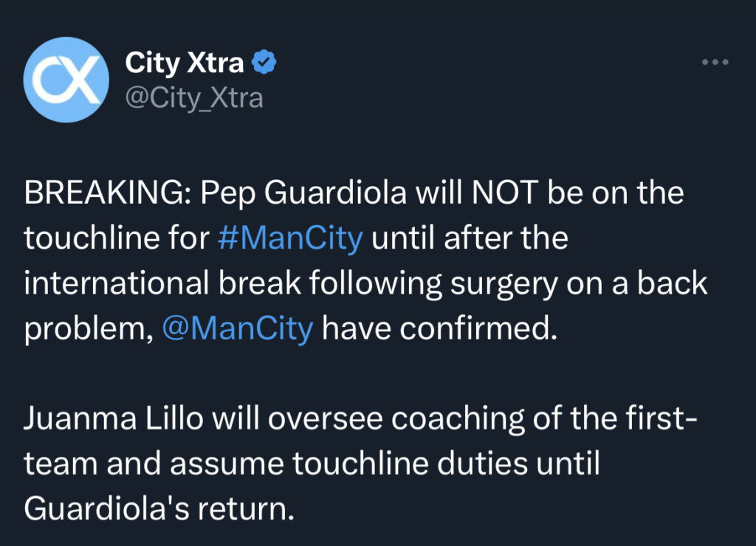Click the words have confirmed
Image resolution: width=756 pixels, height=546 pixels.
click(437, 328)
